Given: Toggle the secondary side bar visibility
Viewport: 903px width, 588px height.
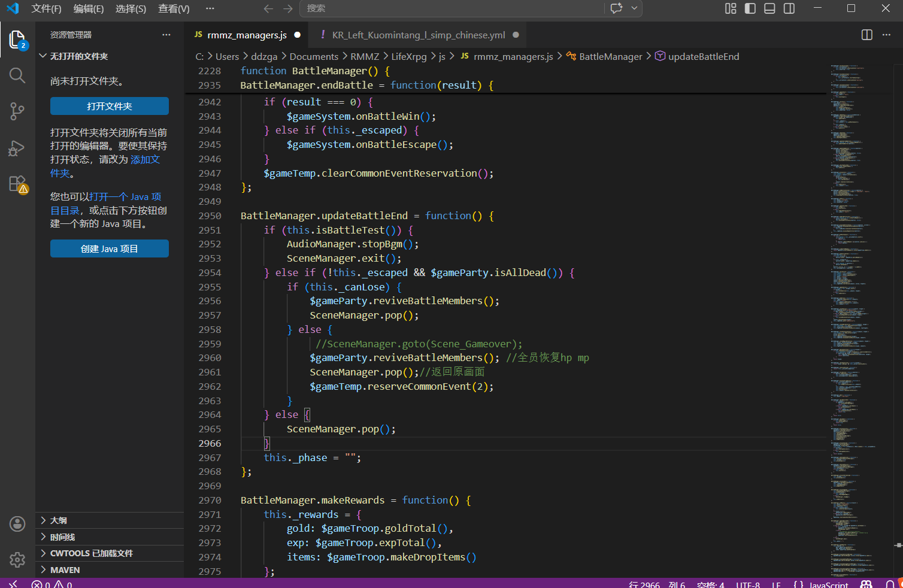Looking at the screenshot, I should tap(789, 8).
